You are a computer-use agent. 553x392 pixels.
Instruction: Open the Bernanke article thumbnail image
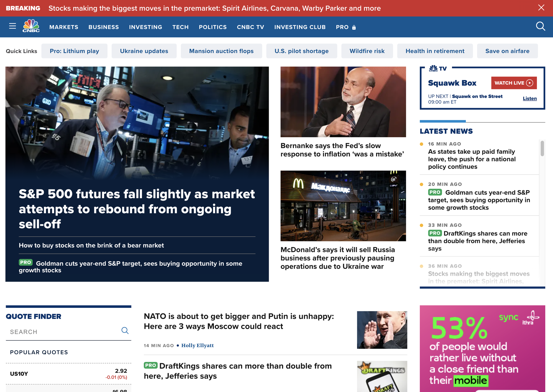(x=343, y=102)
